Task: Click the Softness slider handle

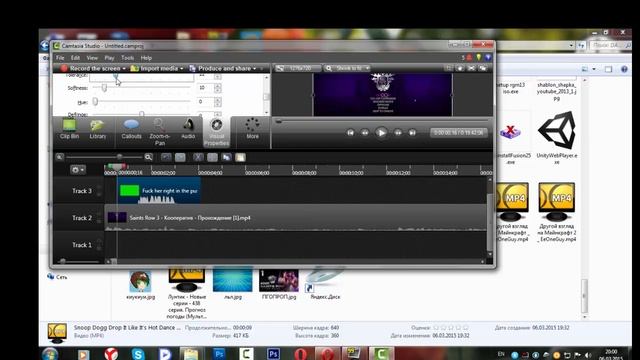Action: click(104, 88)
